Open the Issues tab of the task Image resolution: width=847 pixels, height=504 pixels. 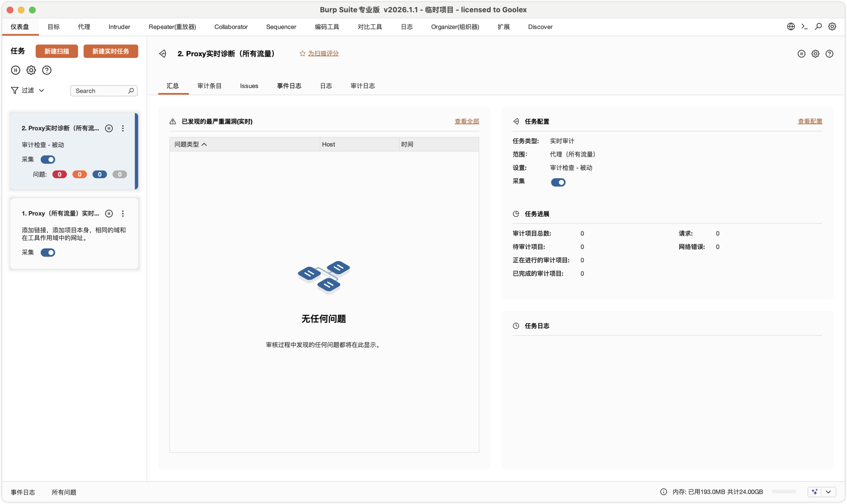coord(249,86)
